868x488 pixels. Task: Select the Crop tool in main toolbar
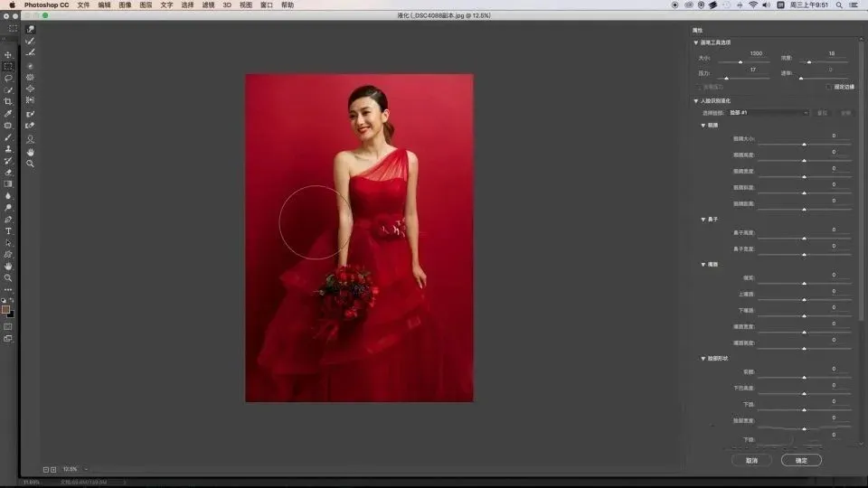[8, 101]
